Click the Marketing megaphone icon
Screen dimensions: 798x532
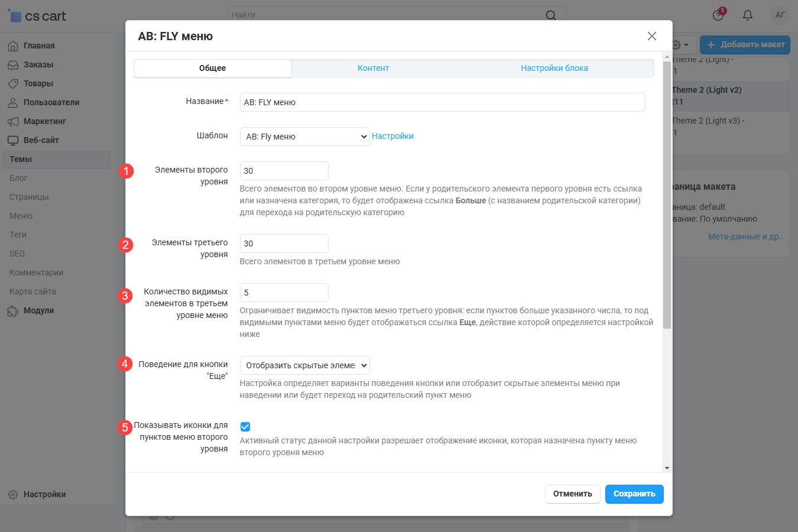pos(13,122)
